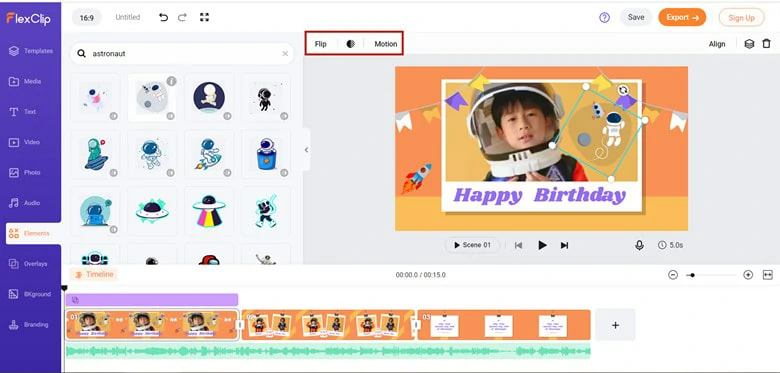780x373 pixels.
Task: Add new scene with plus button
Action: click(x=615, y=325)
